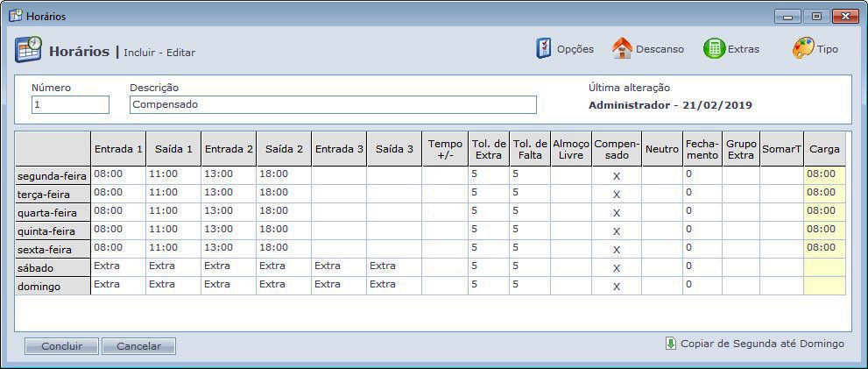Toggle Compensado mark for domingo row
Screen dimensions: 868x369
[x=617, y=287]
